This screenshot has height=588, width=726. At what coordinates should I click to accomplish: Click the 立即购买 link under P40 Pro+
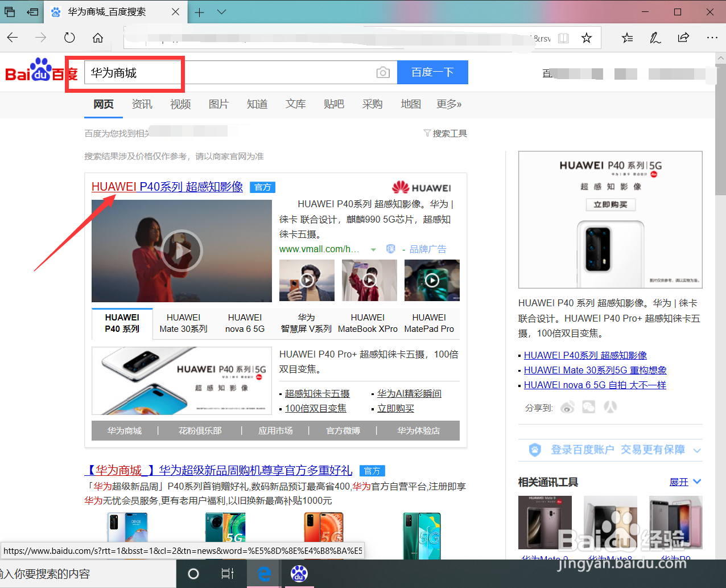point(396,408)
